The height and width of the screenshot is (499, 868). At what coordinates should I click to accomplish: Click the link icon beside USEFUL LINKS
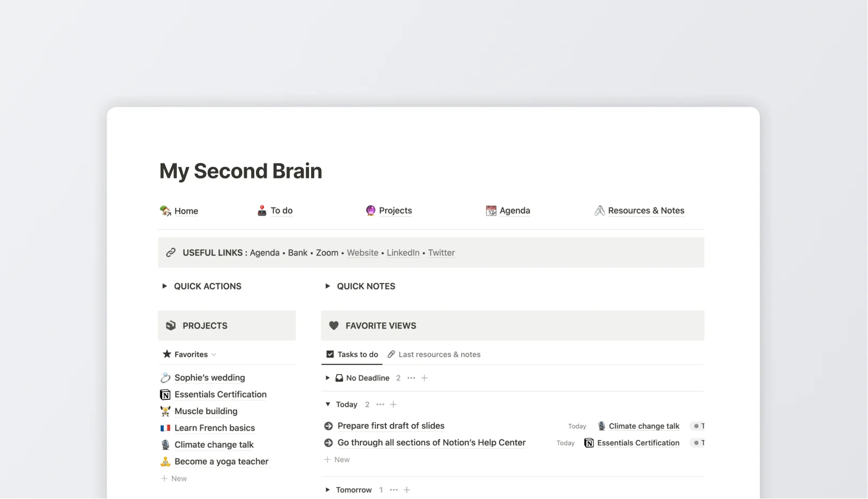(171, 252)
